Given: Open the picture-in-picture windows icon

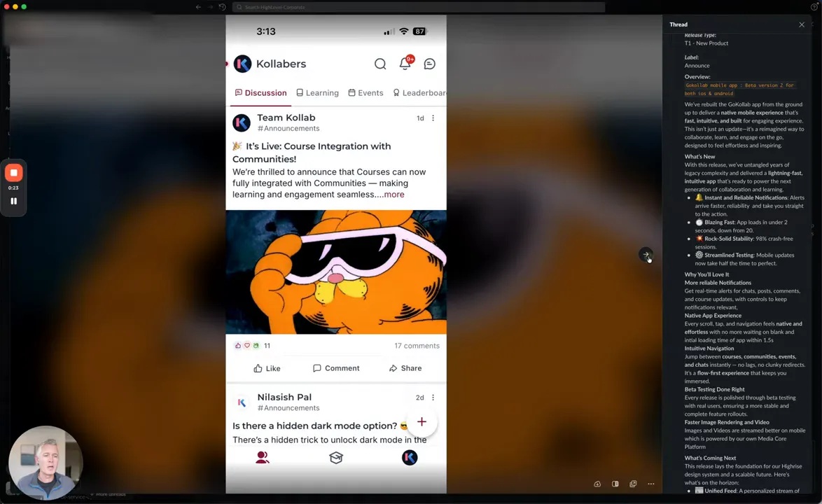Looking at the screenshot, I should tap(633, 484).
